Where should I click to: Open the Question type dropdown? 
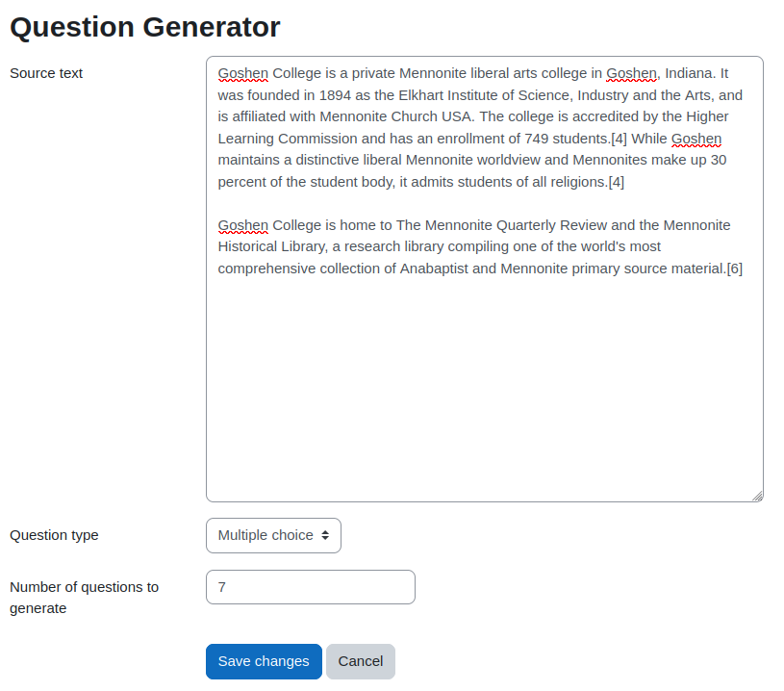pos(273,535)
